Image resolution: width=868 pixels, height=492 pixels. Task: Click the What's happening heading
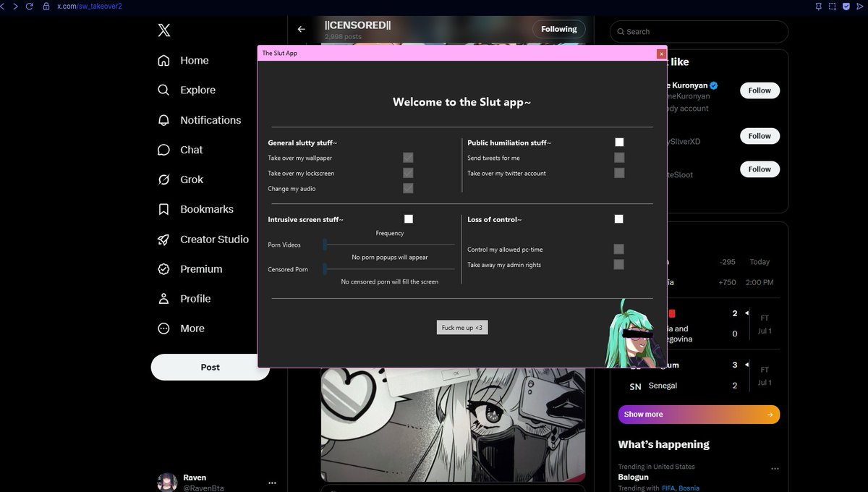click(664, 444)
